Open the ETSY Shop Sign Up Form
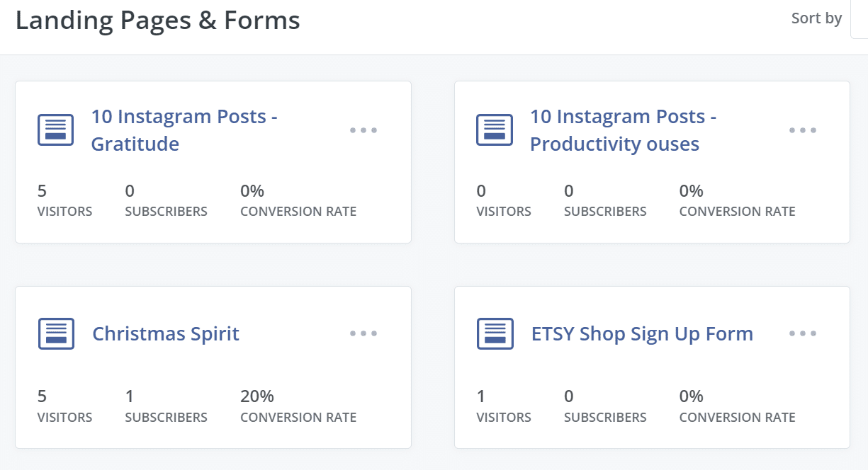The image size is (868, 470). (642, 333)
